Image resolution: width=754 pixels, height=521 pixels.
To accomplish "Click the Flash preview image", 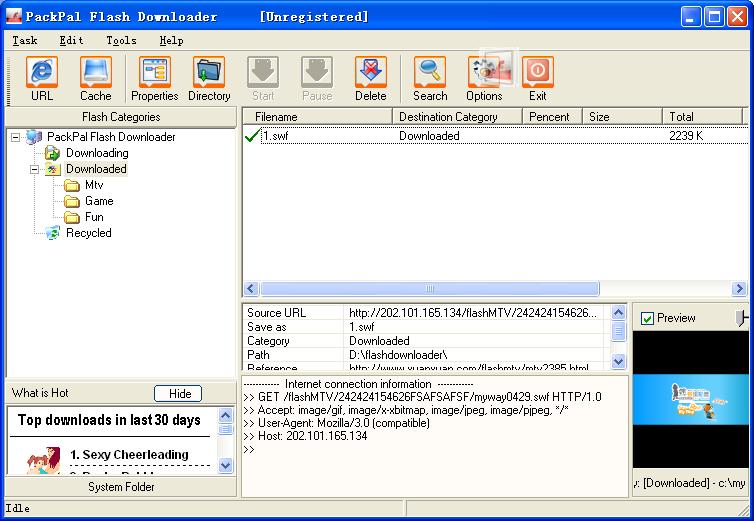I will [691, 399].
